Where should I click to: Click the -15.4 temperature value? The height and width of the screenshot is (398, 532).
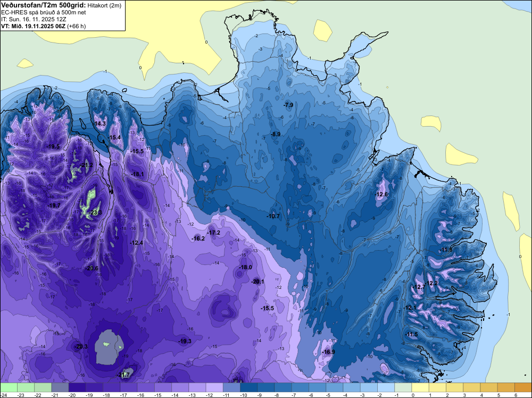tap(114, 137)
